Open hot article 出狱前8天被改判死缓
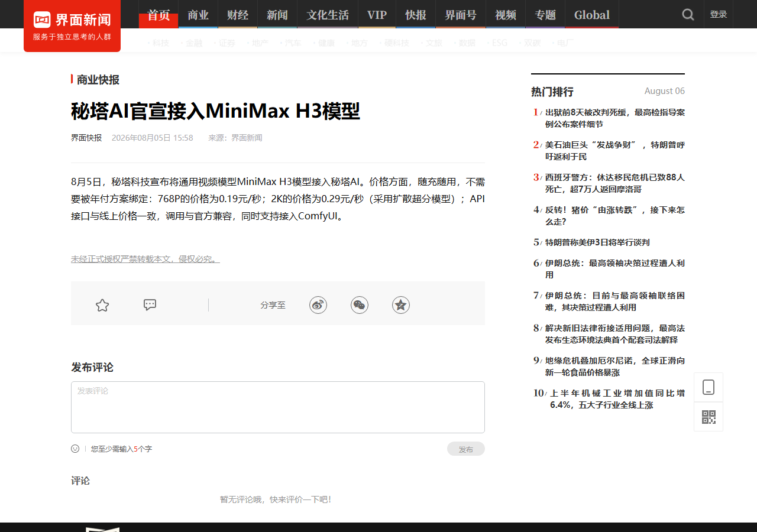Viewport: 757px width, 532px height. pyautogui.click(x=615, y=118)
